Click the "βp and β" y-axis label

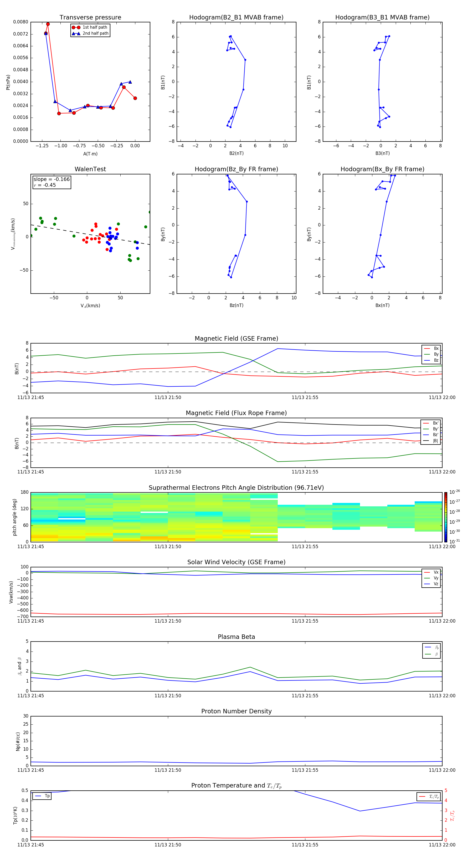[19, 667]
